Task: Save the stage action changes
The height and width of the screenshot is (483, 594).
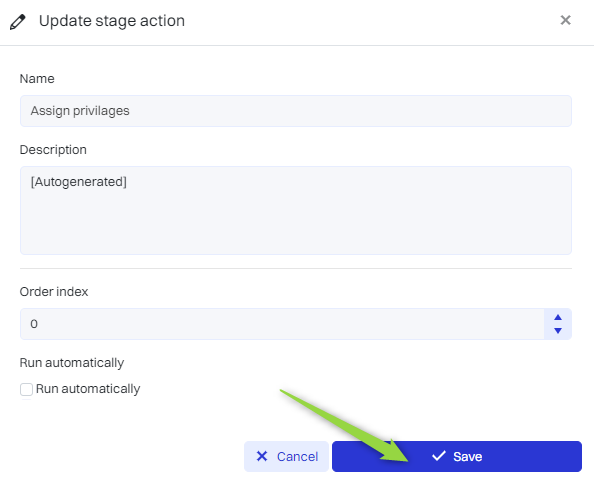Action: point(457,456)
